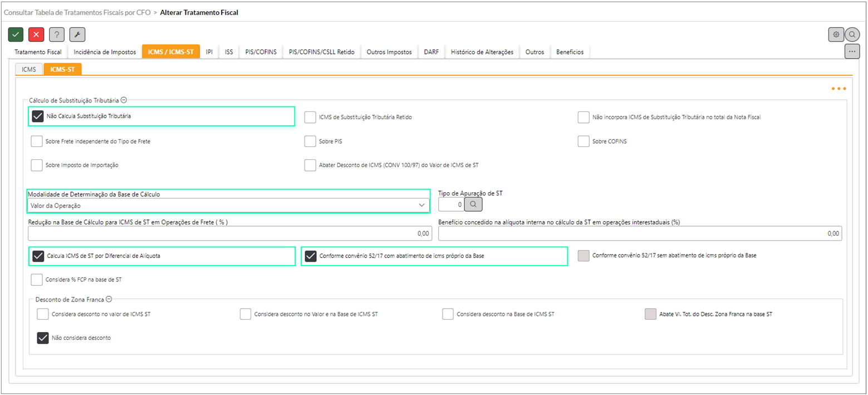Open Modalidade de Determinação da Base dropdown
Image resolution: width=868 pixels, height=395 pixels.
tap(228, 206)
